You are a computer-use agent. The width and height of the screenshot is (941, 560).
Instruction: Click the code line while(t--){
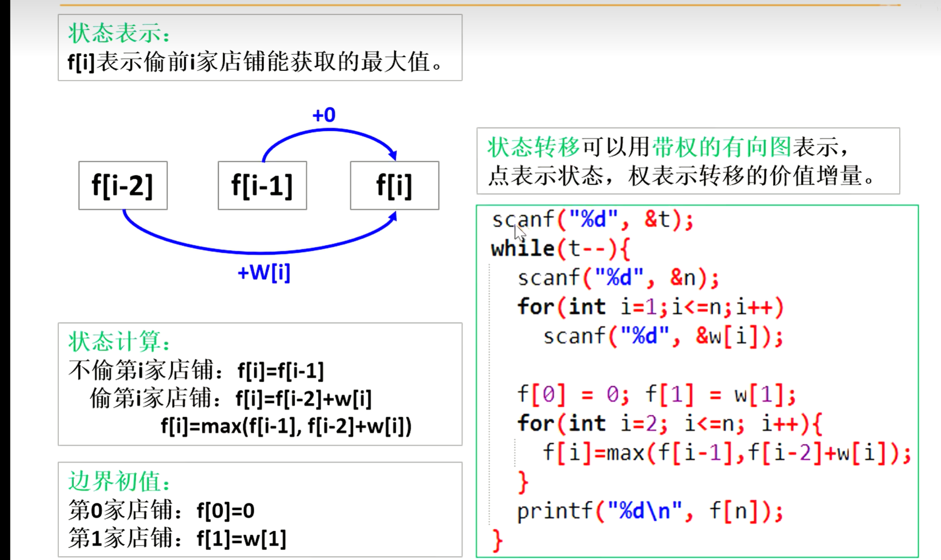coord(560,249)
